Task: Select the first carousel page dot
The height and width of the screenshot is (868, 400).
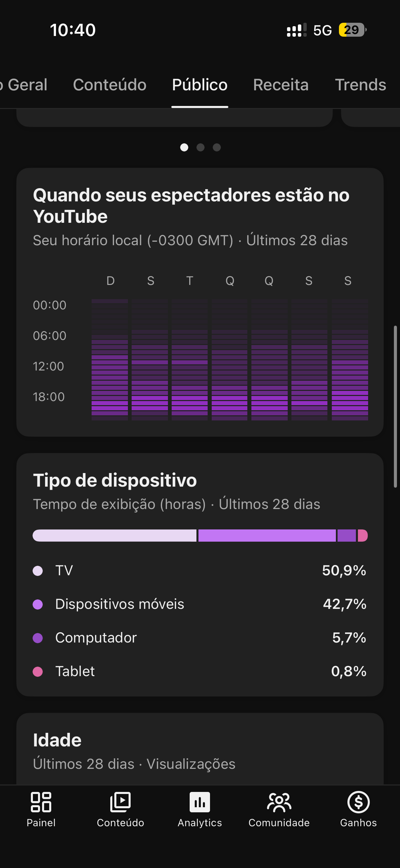Action: point(184,147)
